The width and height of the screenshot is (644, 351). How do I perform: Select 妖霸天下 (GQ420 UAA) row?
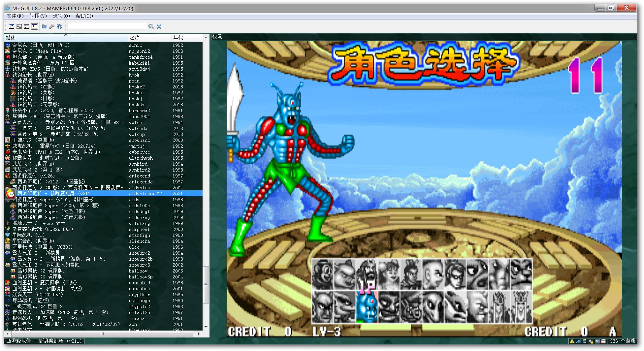pyautogui.click(x=104, y=295)
